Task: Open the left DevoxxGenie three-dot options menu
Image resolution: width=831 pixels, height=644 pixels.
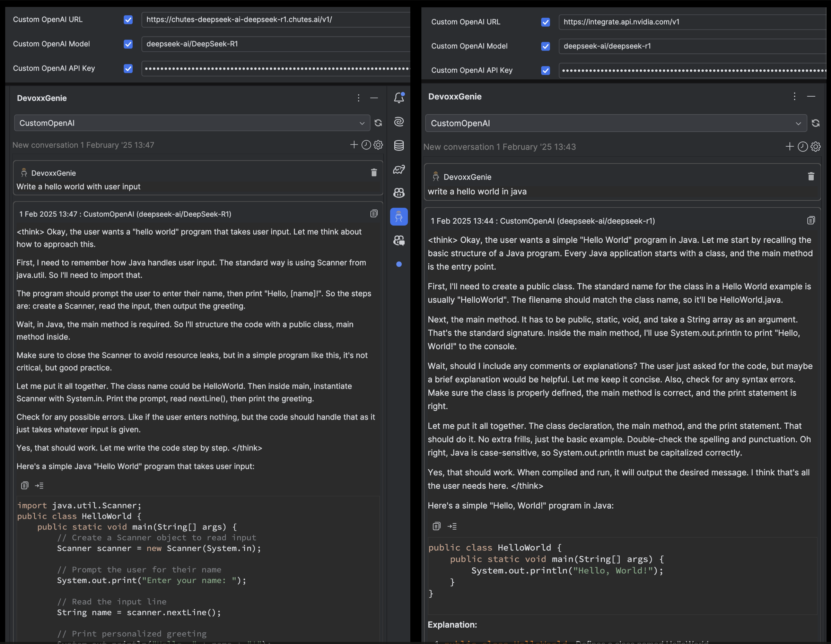Action: tap(358, 98)
